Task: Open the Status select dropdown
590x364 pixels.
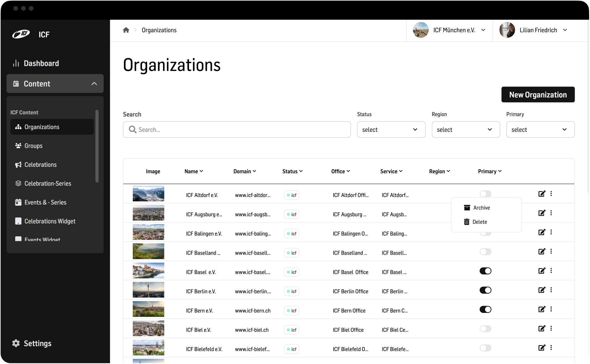Action: tap(391, 129)
